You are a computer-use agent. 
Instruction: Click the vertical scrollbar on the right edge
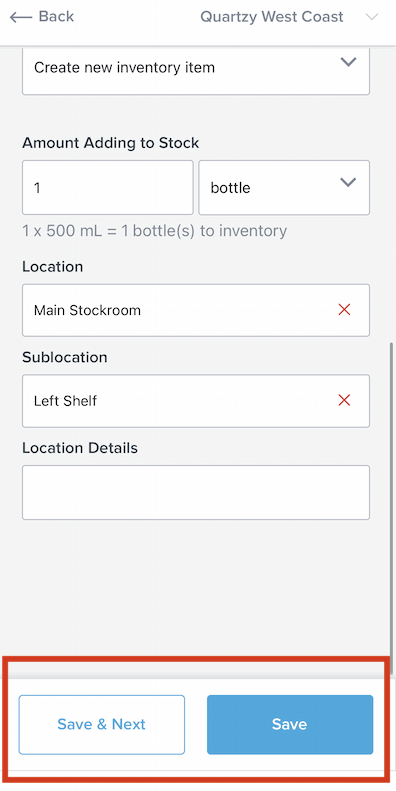(x=392, y=497)
